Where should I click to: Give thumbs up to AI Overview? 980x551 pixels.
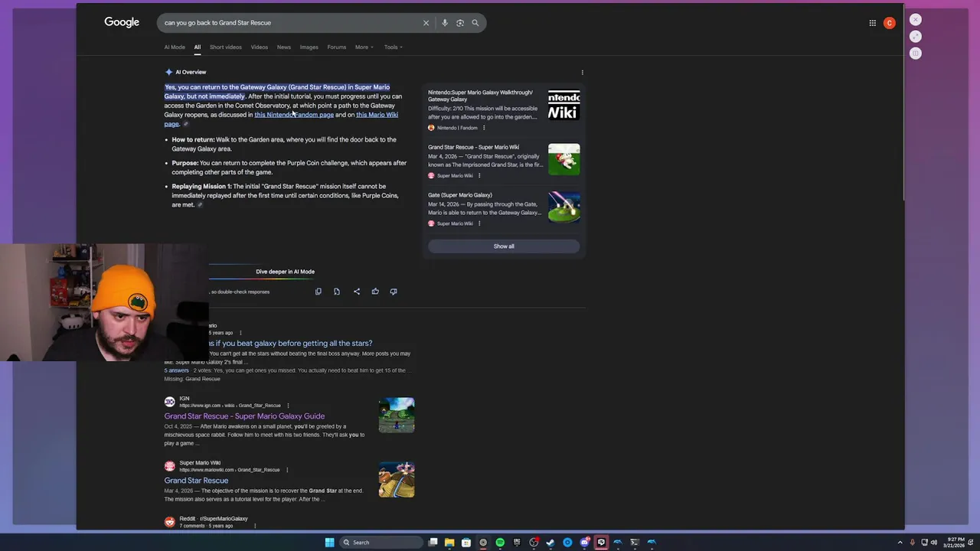pyautogui.click(x=375, y=292)
